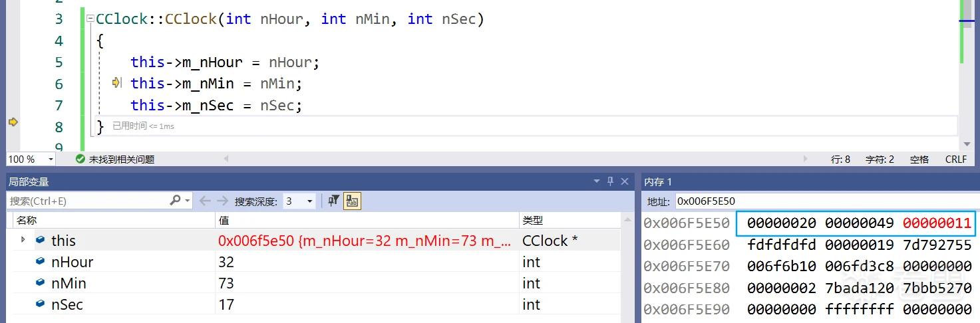
Task: Click the 名称 column header
Action: pos(27,220)
